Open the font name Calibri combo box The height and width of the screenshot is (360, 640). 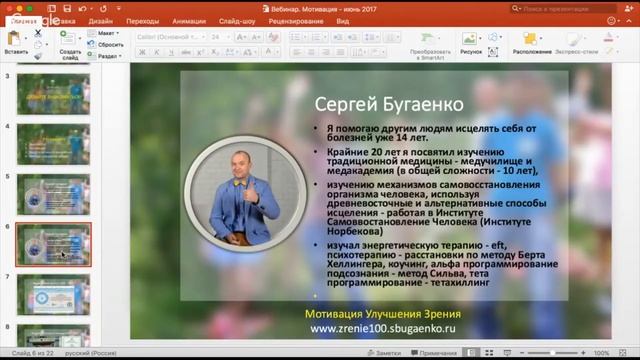(x=171, y=37)
